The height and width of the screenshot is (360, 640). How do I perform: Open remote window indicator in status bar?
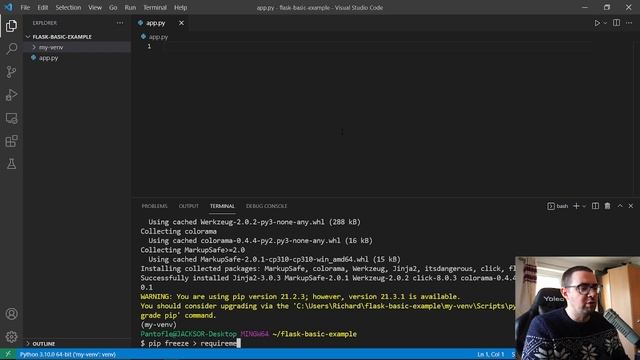(8, 354)
